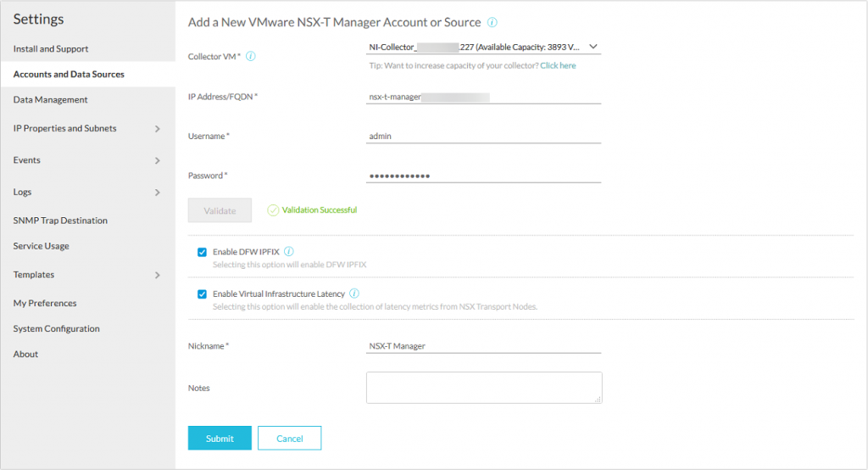The height and width of the screenshot is (470, 868).
Task: Toggle Enable Virtual Infrastructure Latency checkbox
Action: click(202, 294)
